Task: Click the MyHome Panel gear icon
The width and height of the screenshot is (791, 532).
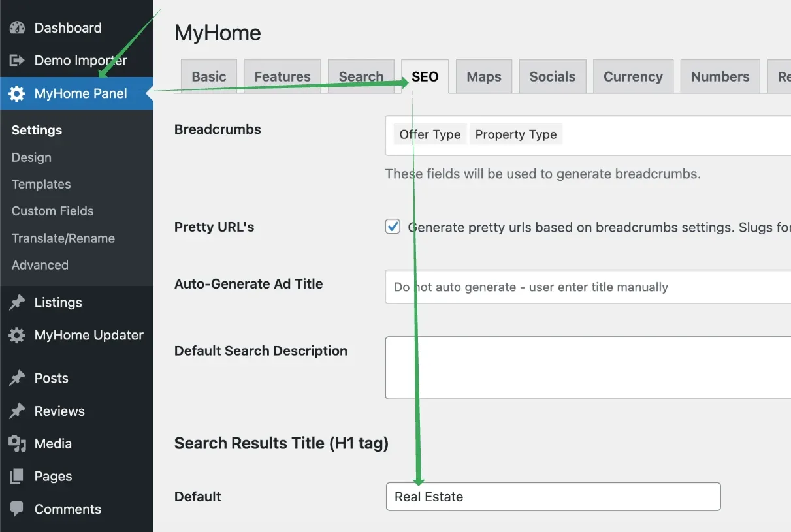Action: 17,93
